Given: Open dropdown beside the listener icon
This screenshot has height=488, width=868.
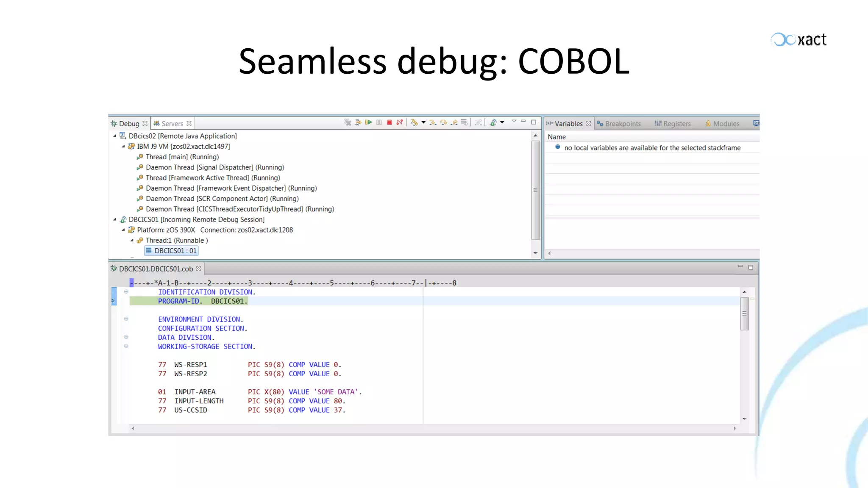Looking at the screenshot, I should [502, 122].
